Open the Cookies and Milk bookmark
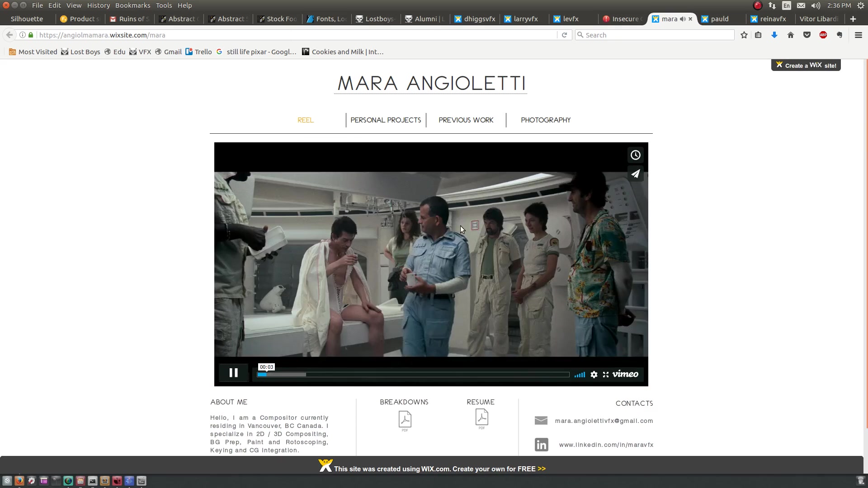The height and width of the screenshot is (488, 868). tap(343, 52)
